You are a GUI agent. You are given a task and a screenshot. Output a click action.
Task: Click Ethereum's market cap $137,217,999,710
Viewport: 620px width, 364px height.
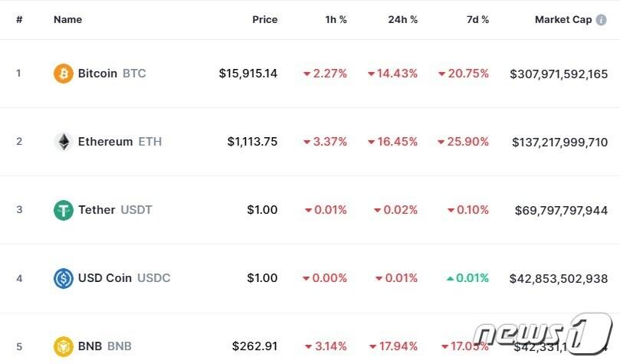pos(559,142)
